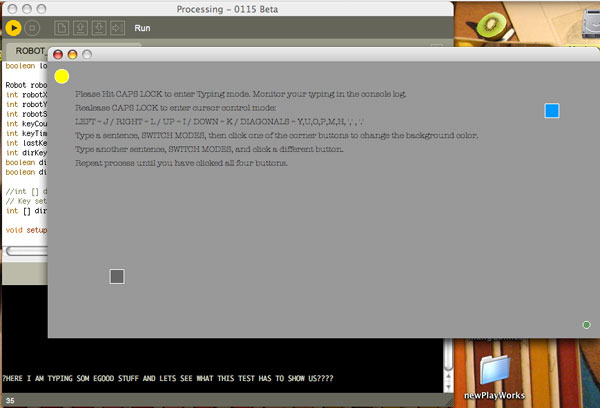The image size is (600, 408).
Task: Click the Export toolbar icon
Action: [120, 28]
